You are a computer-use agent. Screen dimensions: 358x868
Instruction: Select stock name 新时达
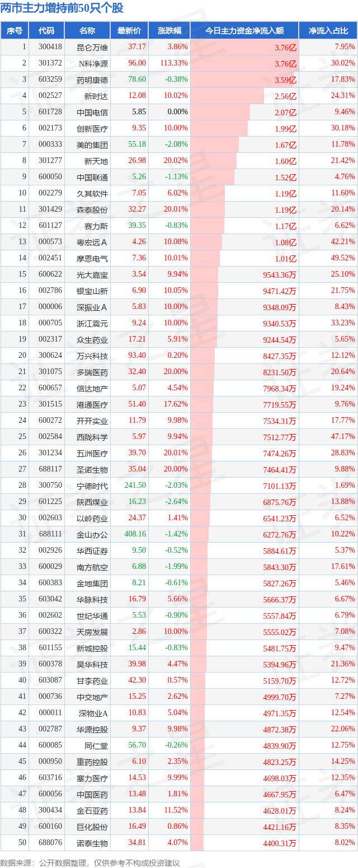[96, 96]
